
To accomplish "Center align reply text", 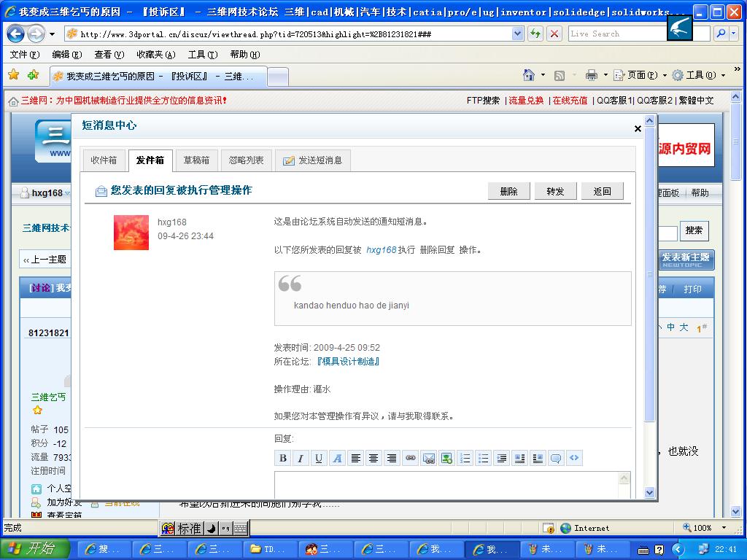I will 373,458.
